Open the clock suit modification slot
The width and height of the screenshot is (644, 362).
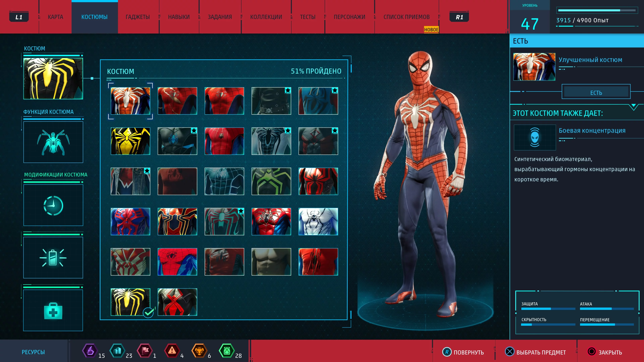pyautogui.click(x=53, y=205)
